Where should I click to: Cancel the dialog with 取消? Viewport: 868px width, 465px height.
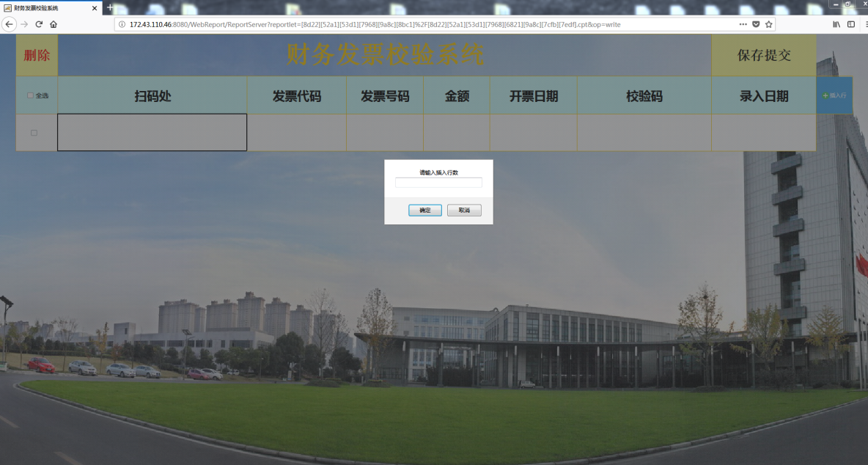coord(464,210)
